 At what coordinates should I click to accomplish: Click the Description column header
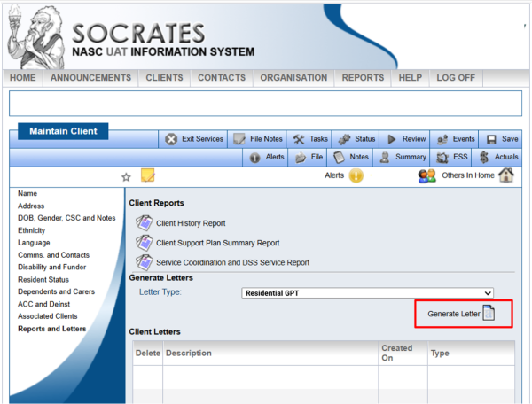pyautogui.click(x=270, y=353)
